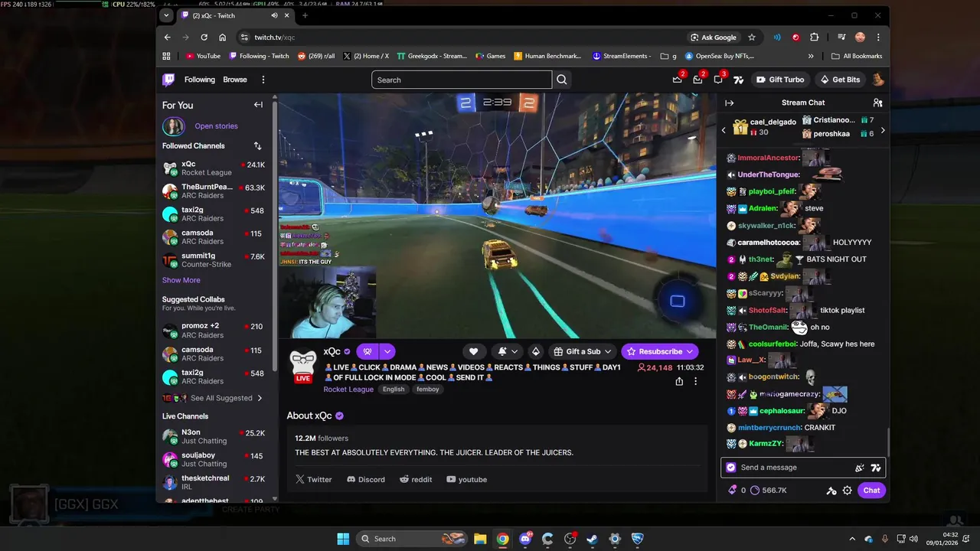Open Twitch more menu three dots
Screen dimensions: 980x551
coord(263,80)
